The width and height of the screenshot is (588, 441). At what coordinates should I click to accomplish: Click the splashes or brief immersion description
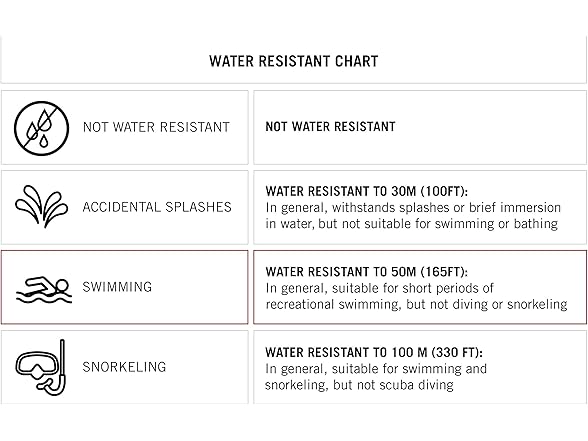[413, 207]
